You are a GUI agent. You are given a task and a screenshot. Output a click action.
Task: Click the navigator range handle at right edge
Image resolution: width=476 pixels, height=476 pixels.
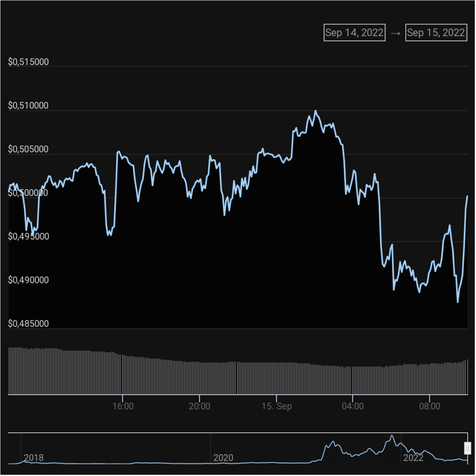(x=468, y=448)
